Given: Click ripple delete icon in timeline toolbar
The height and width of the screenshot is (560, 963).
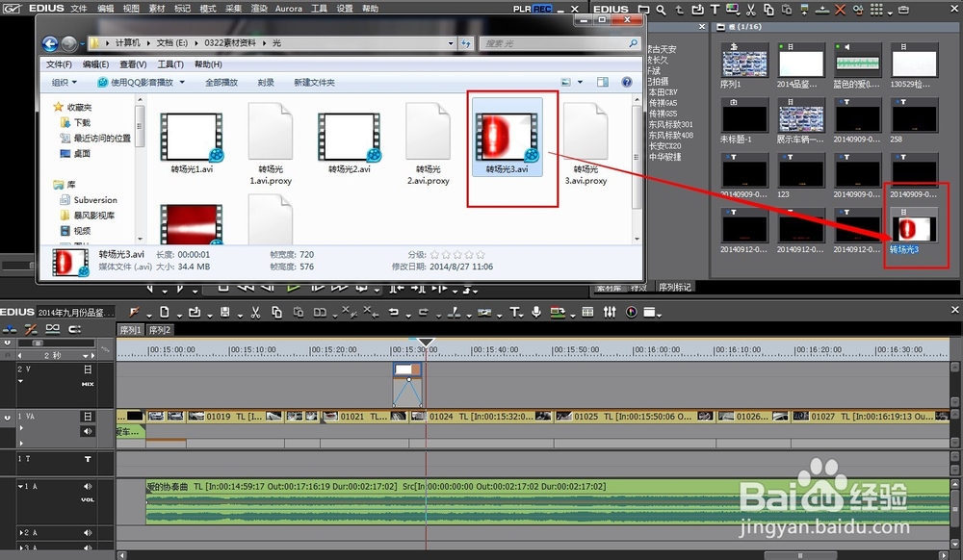Looking at the screenshot, I should [371, 312].
